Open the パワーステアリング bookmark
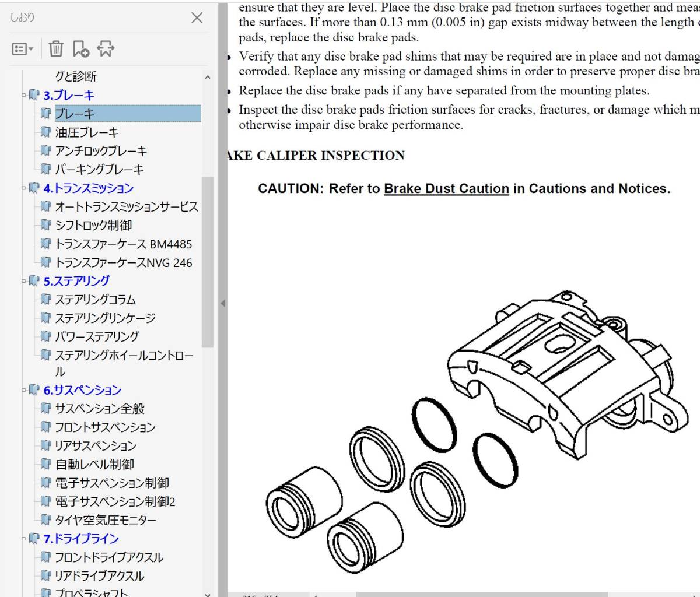 pyautogui.click(x=97, y=336)
